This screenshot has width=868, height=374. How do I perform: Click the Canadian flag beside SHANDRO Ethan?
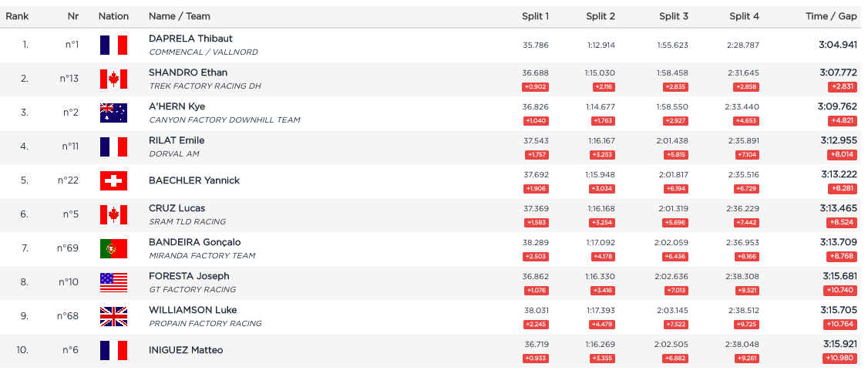(113, 79)
